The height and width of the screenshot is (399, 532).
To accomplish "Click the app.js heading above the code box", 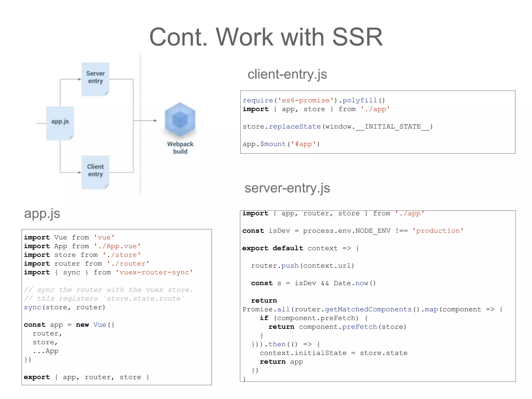I will tap(42, 214).
